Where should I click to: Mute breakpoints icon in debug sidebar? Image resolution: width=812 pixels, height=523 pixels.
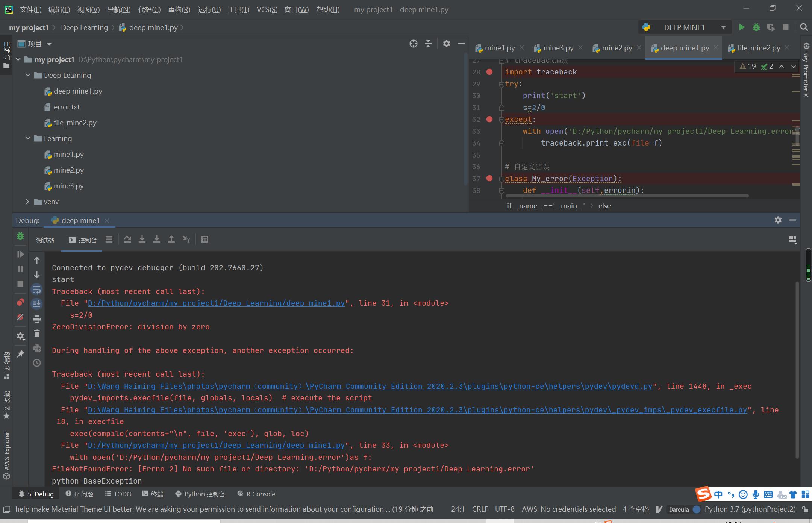pos(20,317)
